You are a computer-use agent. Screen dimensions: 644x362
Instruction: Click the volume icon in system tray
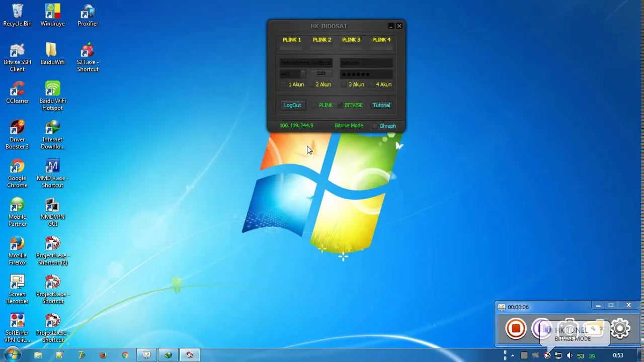coord(569,355)
